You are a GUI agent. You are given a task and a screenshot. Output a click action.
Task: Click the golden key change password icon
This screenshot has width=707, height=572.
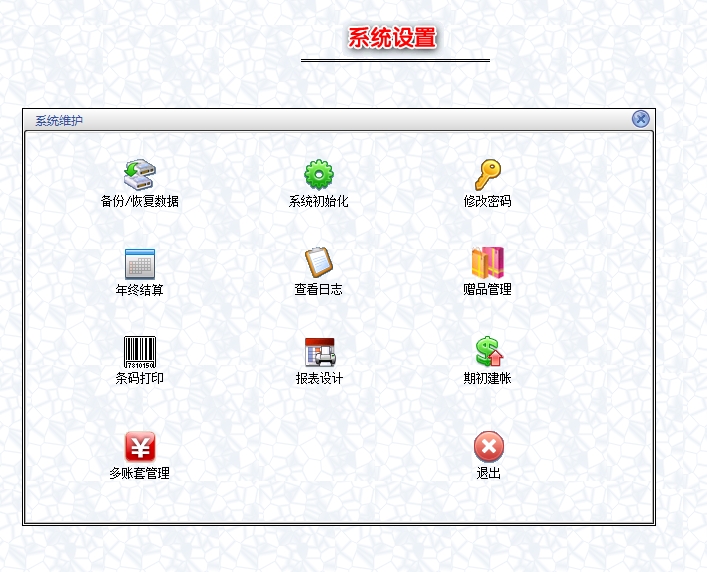pos(488,174)
